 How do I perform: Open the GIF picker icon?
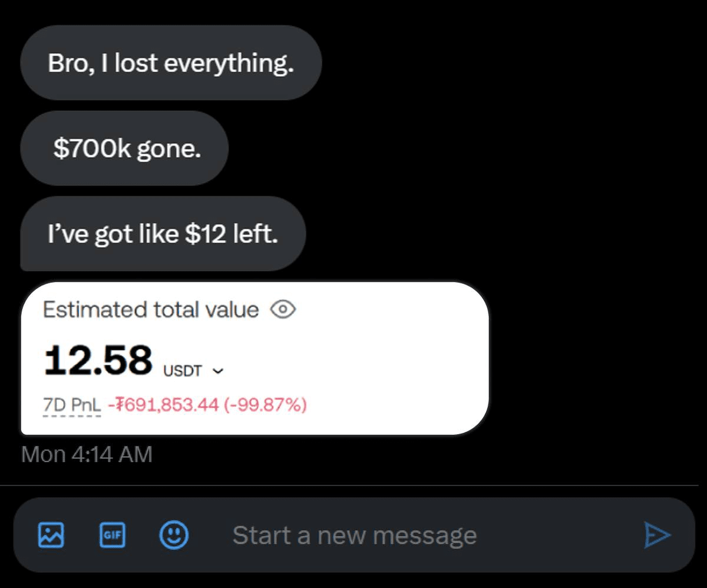pos(112,535)
